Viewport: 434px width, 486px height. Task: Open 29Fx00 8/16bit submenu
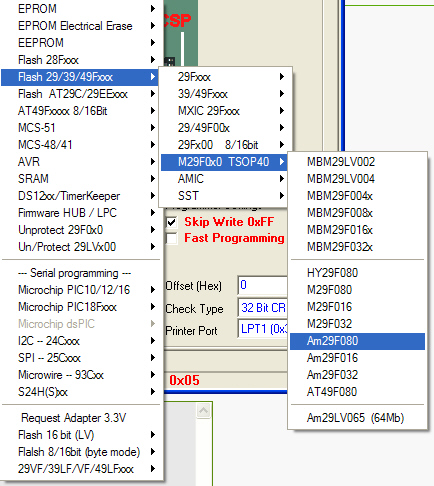pos(224,145)
